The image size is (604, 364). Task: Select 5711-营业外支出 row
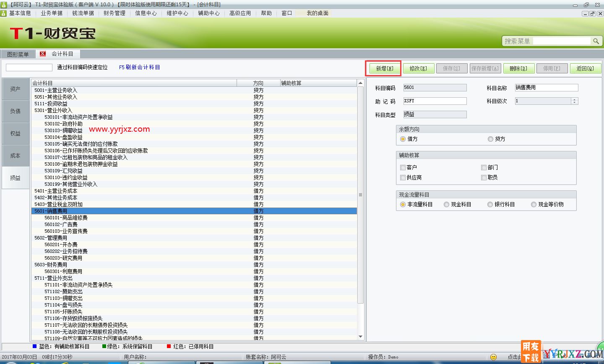pyautogui.click(x=194, y=278)
